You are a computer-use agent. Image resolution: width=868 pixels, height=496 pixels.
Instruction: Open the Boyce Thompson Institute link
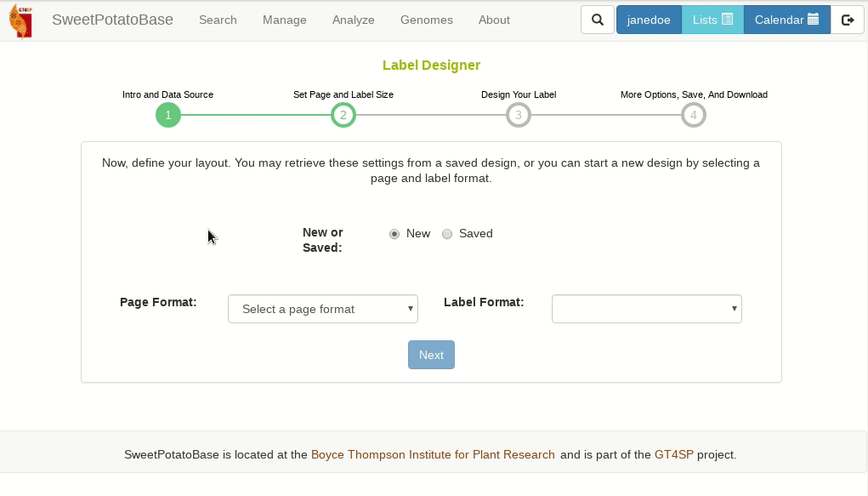click(x=433, y=454)
